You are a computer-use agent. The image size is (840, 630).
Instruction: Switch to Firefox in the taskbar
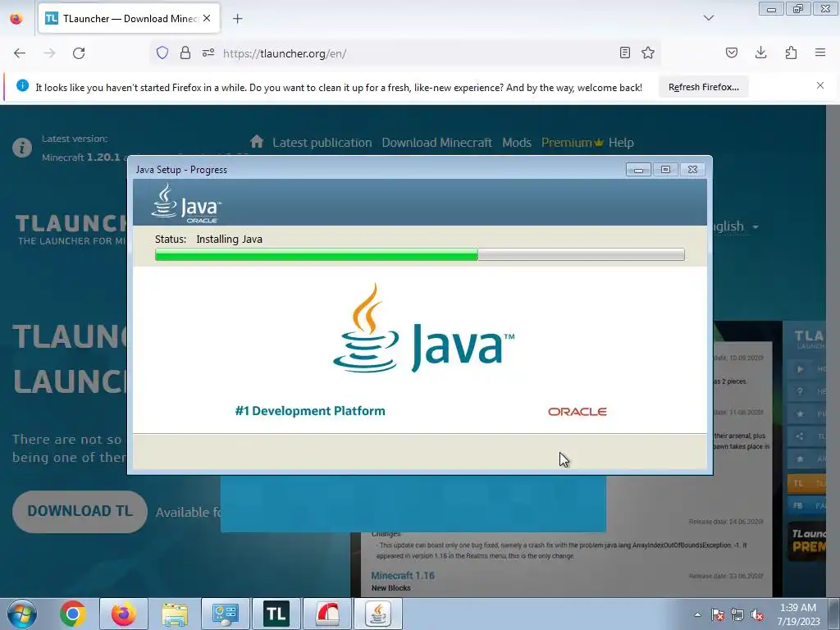123,614
